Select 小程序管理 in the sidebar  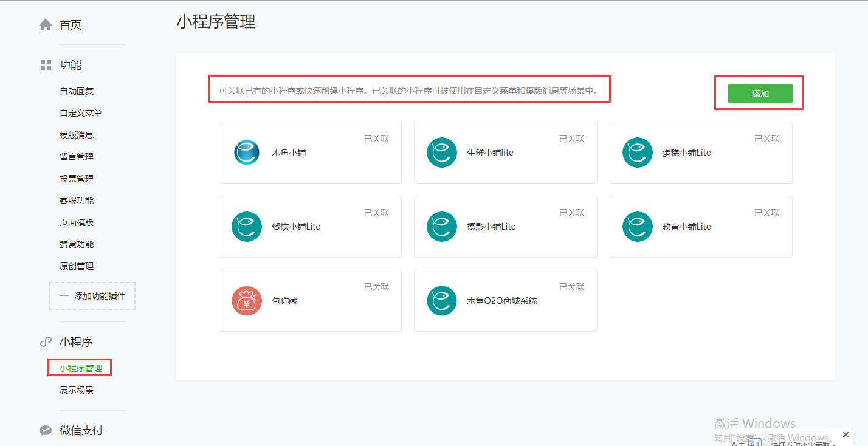tap(81, 368)
